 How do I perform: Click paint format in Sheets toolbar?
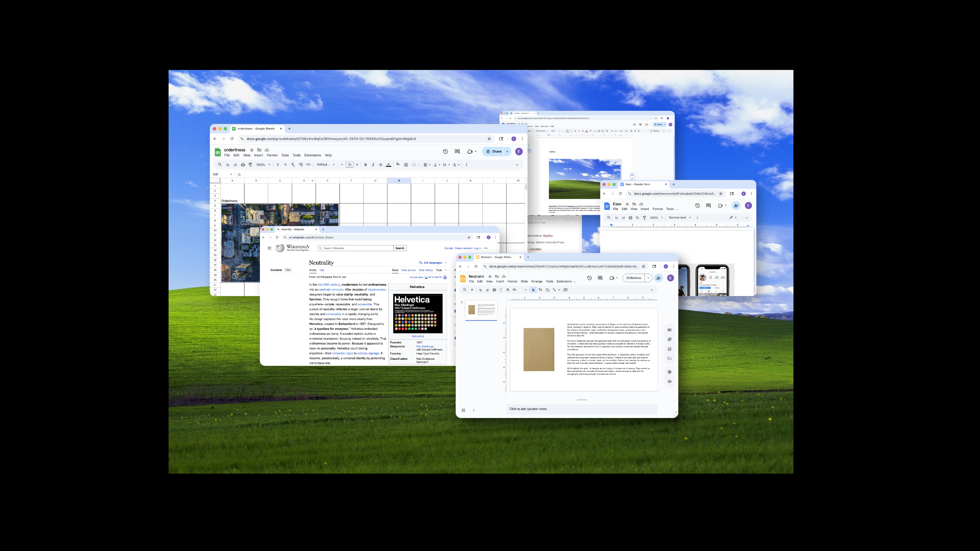click(250, 165)
